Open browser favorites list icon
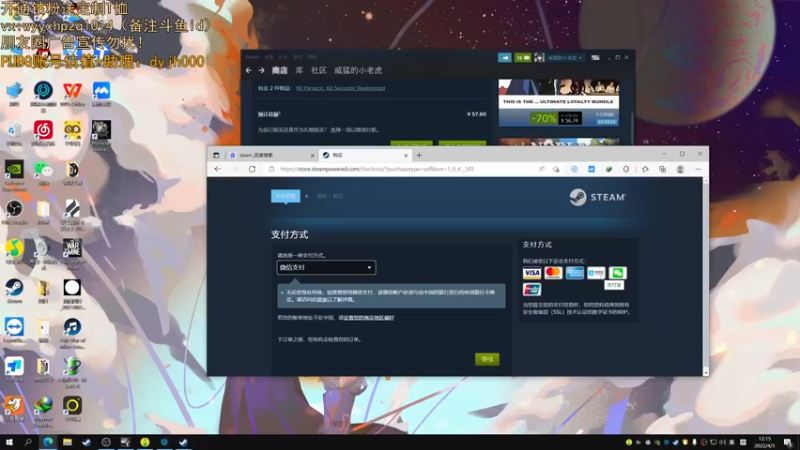 pos(645,169)
